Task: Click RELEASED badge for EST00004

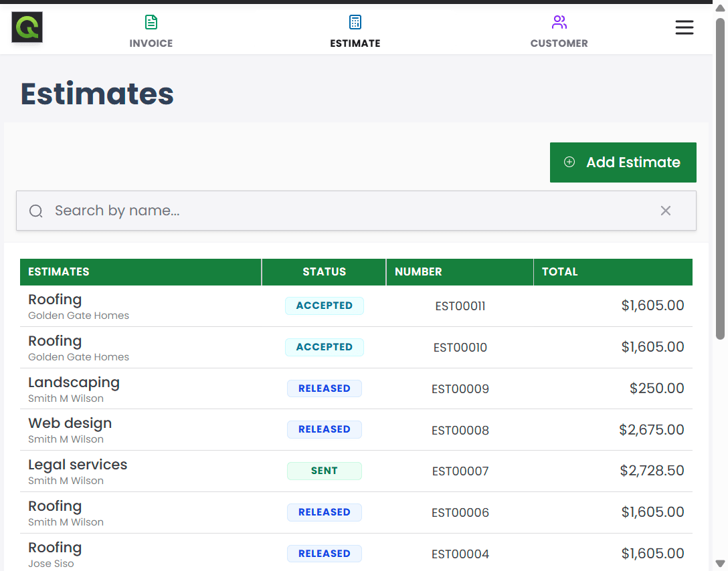Action: [x=324, y=554]
